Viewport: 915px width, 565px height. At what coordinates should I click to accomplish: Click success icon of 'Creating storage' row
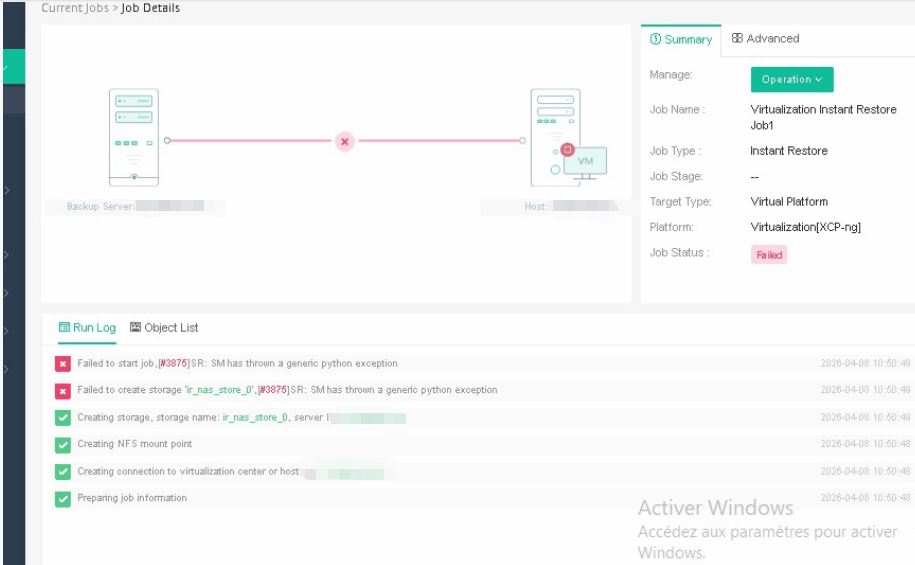[x=62, y=418]
